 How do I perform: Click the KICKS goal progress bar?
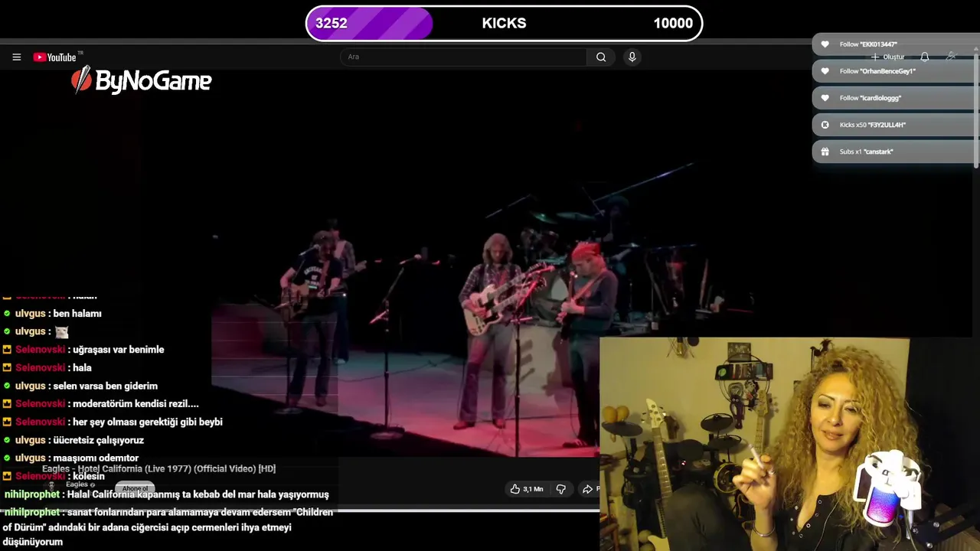[504, 23]
